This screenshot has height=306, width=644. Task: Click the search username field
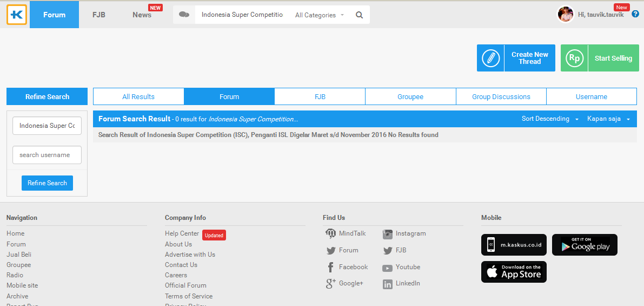[x=47, y=155]
